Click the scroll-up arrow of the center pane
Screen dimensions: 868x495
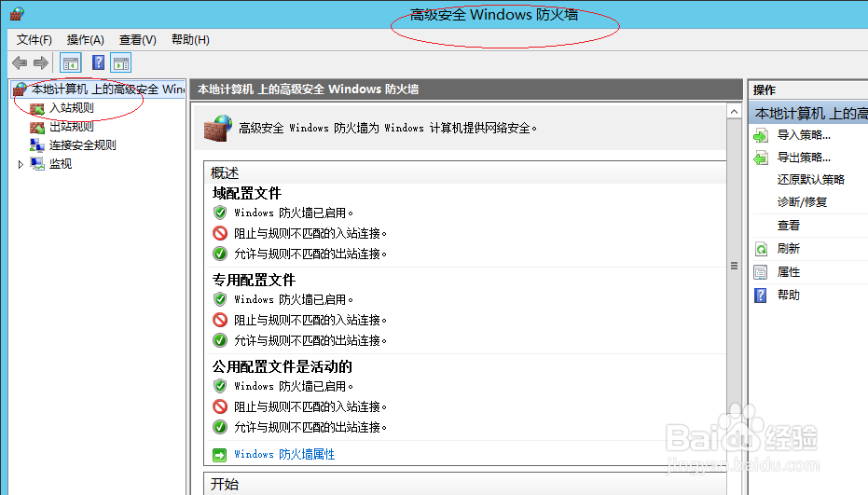click(734, 111)
